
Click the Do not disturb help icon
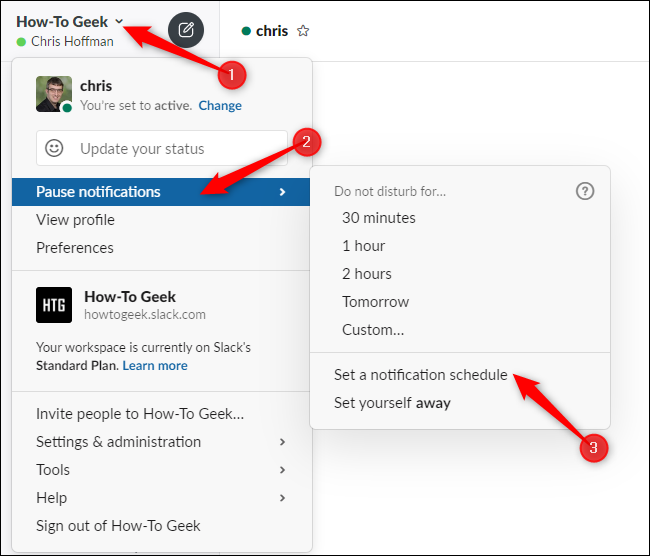(585, 191)
